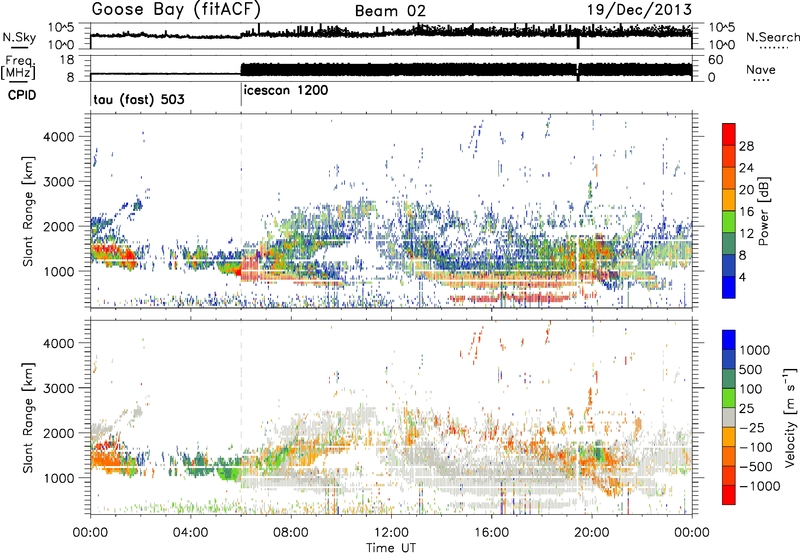
Task: Click the "12:00" time tick label
Action: coord(391,533)
